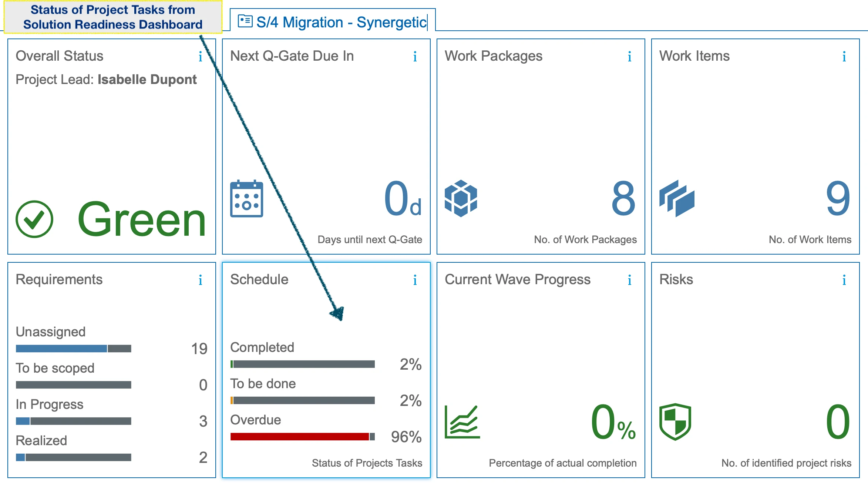The image size is (868, 484).
Task: Click the info icon on Overall Status card
Action: [200, 57]
